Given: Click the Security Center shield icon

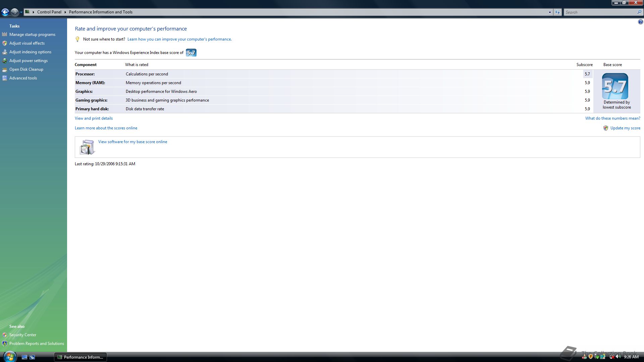Looking at the screenshot, I should pos(5,335).
